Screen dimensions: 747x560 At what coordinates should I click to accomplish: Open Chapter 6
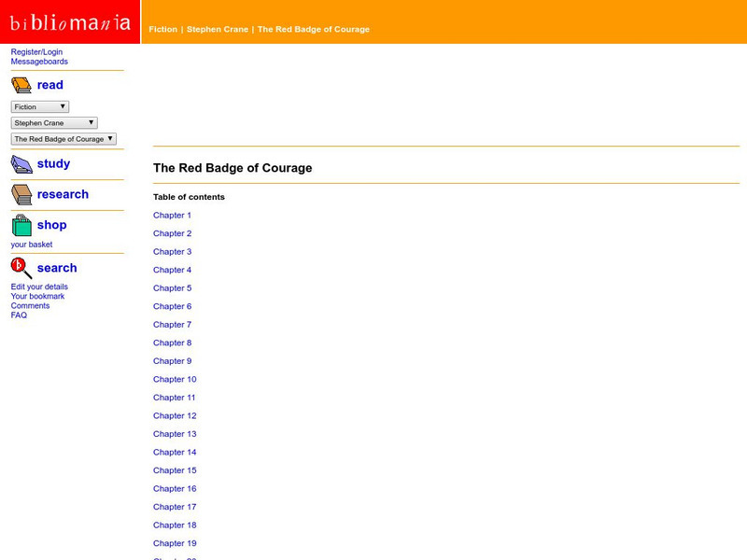click(x=172, y=306)
